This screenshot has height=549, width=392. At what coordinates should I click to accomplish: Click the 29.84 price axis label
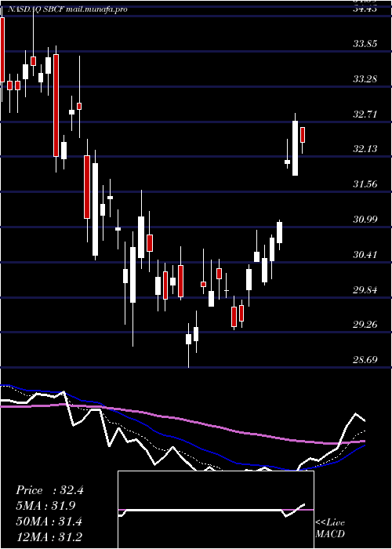[365, 290]
